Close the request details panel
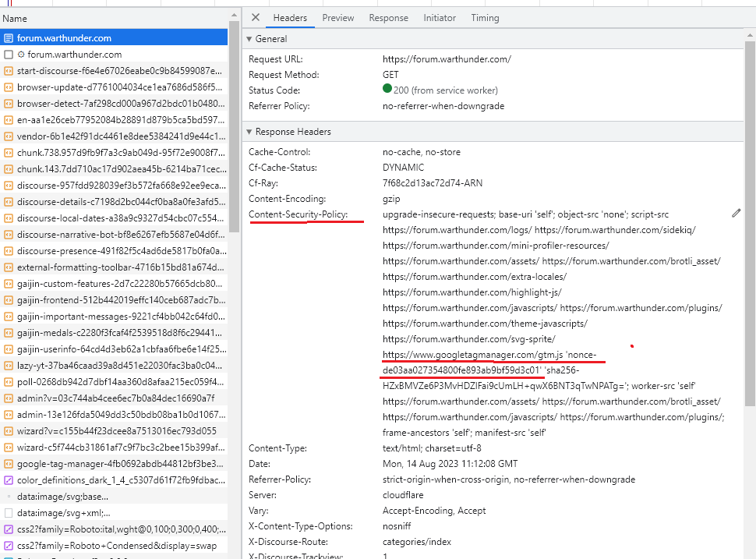756x559 pixels. [256, 17]
